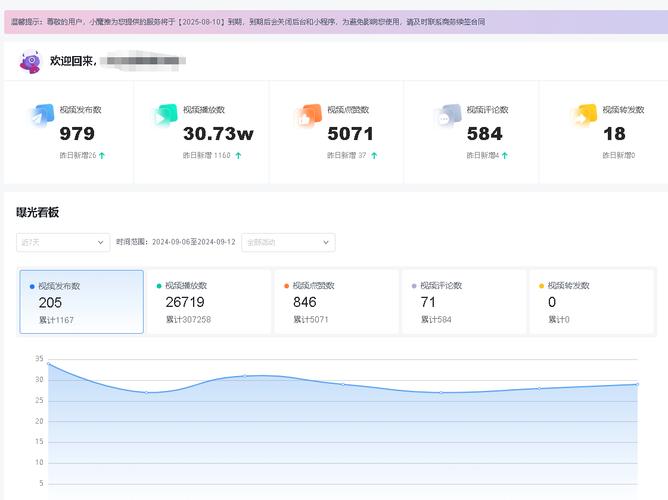Click the 累计5071 cumulative text
This screenshot has width=668, height=500.
(311, 319)
